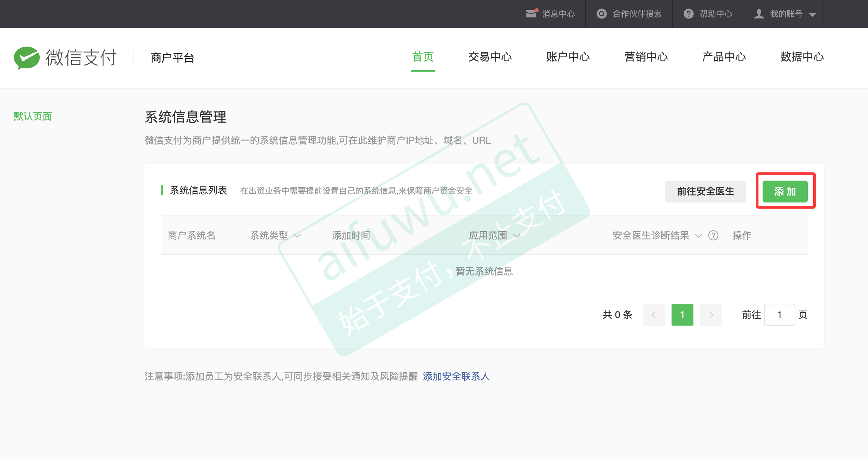
Task: Open the message center envelope icon
Action: tap(532, 13)
